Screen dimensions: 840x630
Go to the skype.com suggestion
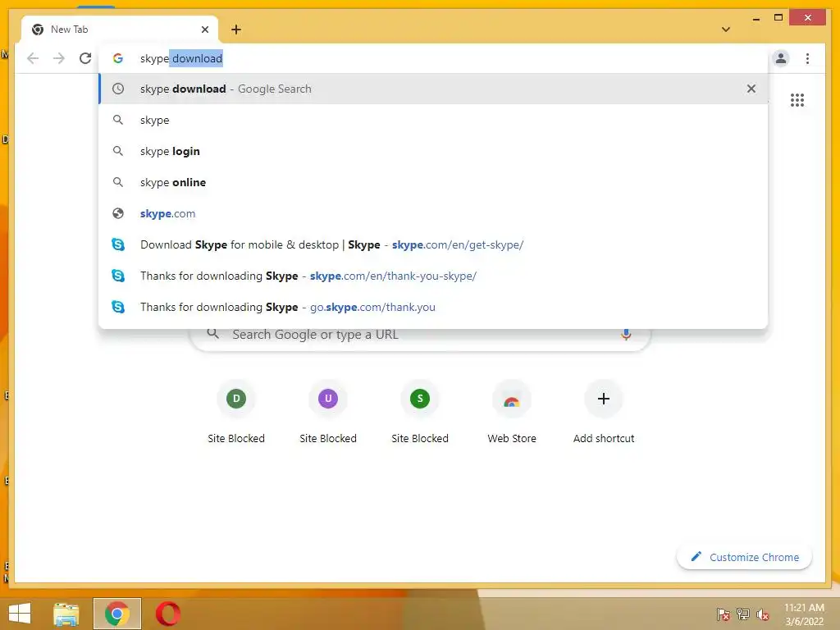433,213
